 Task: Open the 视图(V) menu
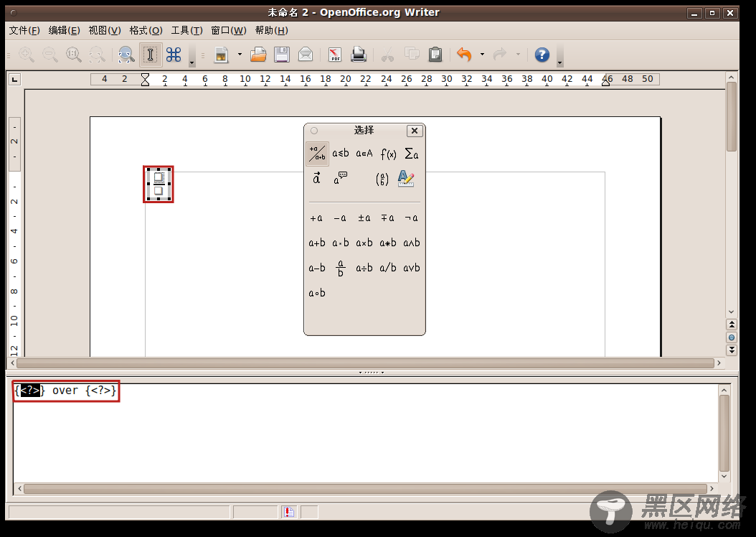[105, 30]
